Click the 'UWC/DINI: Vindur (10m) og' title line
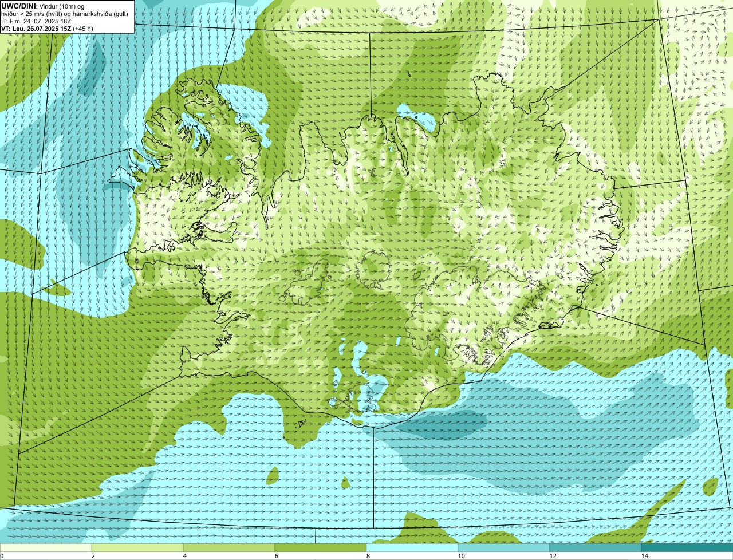733x560 pixels. pyautogui.click(x=42, y=6)
